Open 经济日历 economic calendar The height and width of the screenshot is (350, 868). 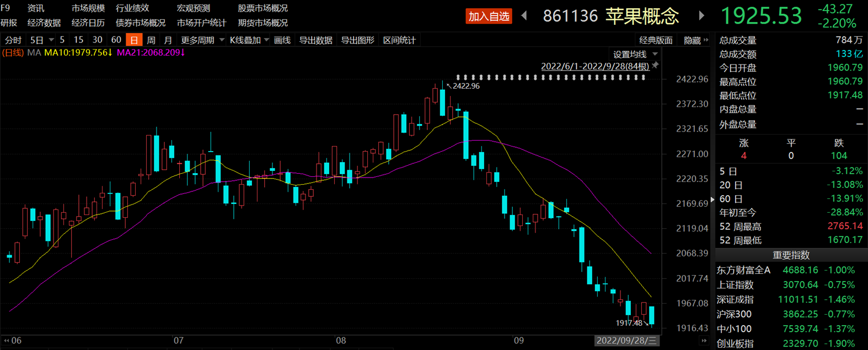(x=88, y=23)
